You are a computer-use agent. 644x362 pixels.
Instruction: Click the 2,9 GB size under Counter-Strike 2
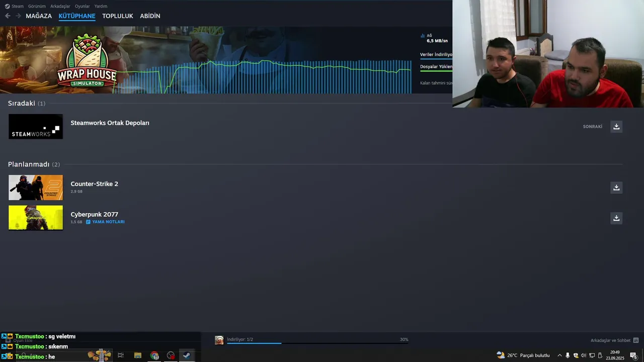coord(76,192)
